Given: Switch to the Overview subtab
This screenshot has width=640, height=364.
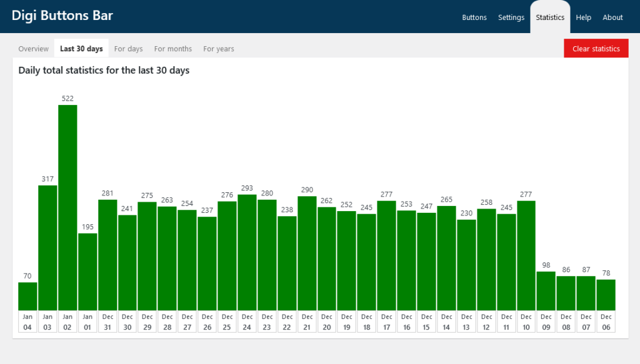Looking at the screenshot, I should tap(34, 49).
